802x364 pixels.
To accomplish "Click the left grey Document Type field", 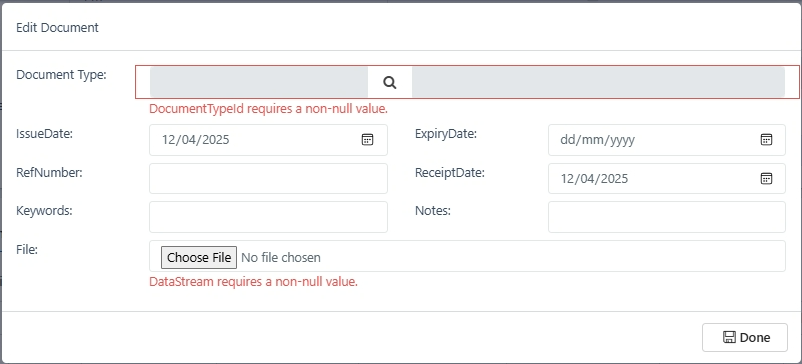I will click(x=259, y=82).
